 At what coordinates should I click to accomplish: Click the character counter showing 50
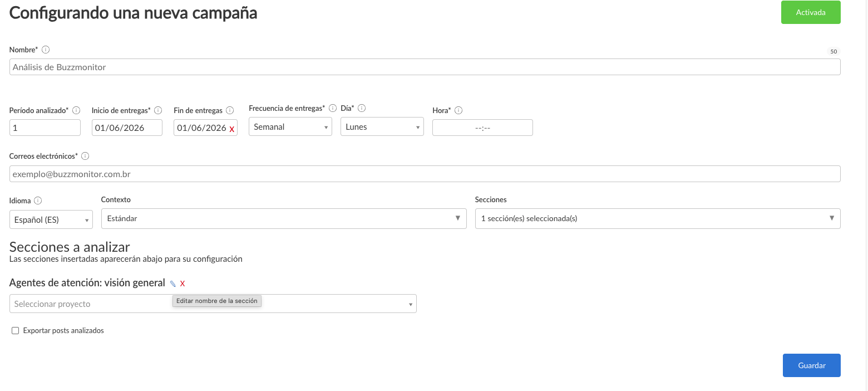(x=834, y=52)
